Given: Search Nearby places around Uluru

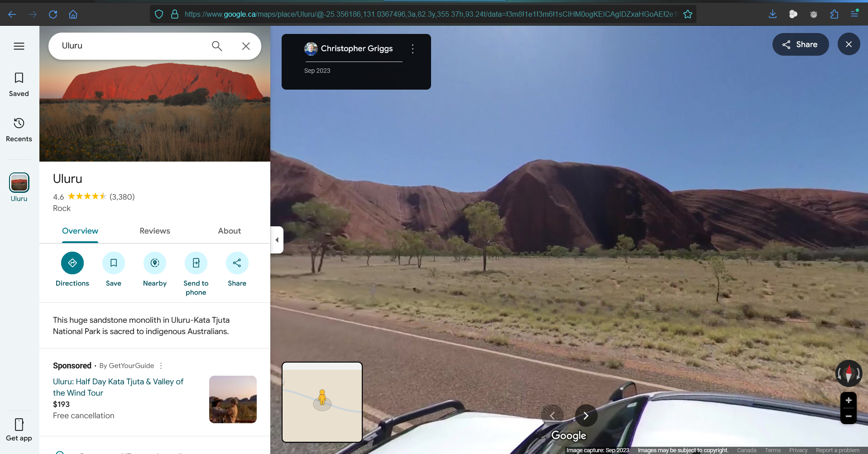Looking at the screenshot, I should [x=155, y=270].
